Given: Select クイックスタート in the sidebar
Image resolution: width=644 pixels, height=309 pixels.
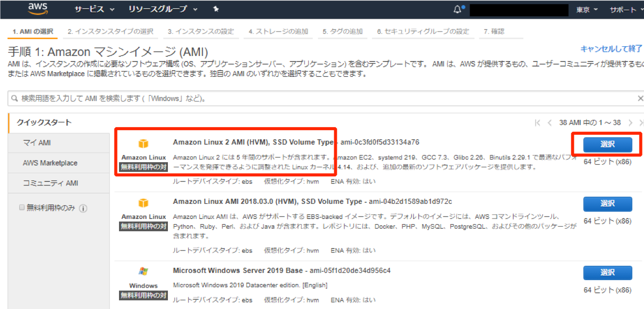Looking at the screenshot, I should coord(59,122).
